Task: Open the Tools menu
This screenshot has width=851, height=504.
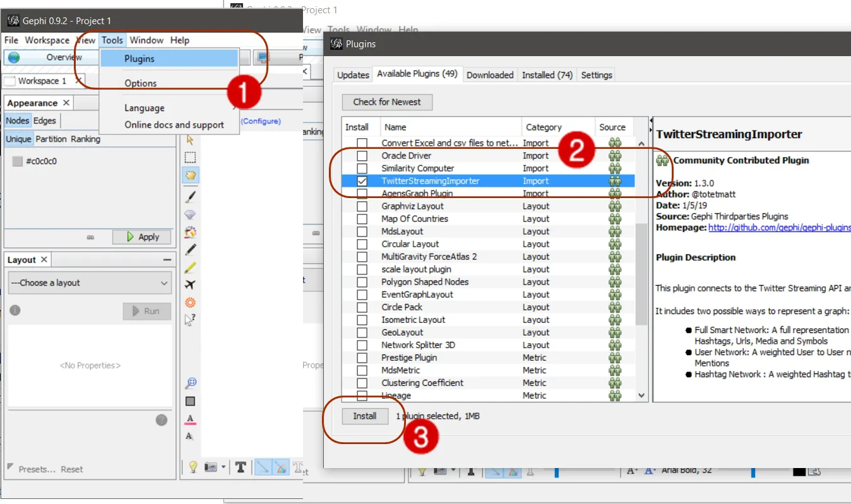Action: click(x=112, y=40)
